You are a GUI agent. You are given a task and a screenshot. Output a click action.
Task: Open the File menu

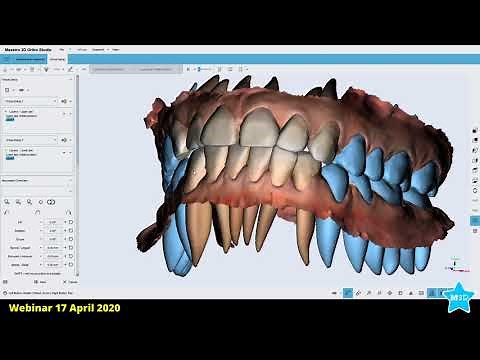pos(62,49)
